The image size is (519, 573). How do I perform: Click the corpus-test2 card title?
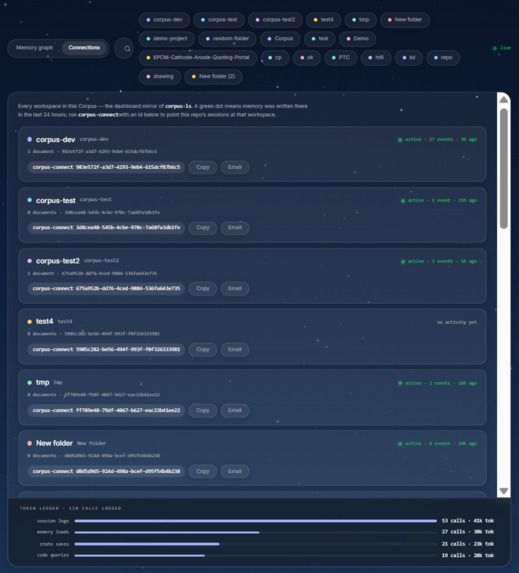[x=58, y=261]
